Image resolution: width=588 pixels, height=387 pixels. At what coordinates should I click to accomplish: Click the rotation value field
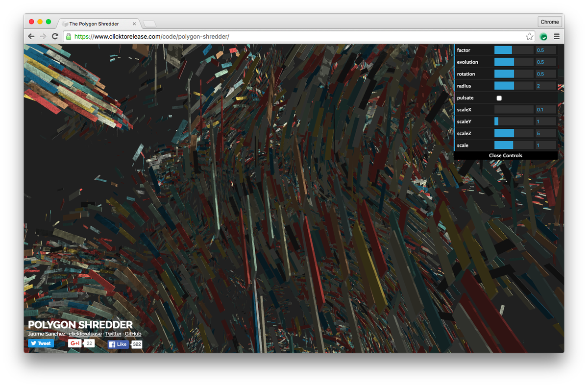coord(546,74)
